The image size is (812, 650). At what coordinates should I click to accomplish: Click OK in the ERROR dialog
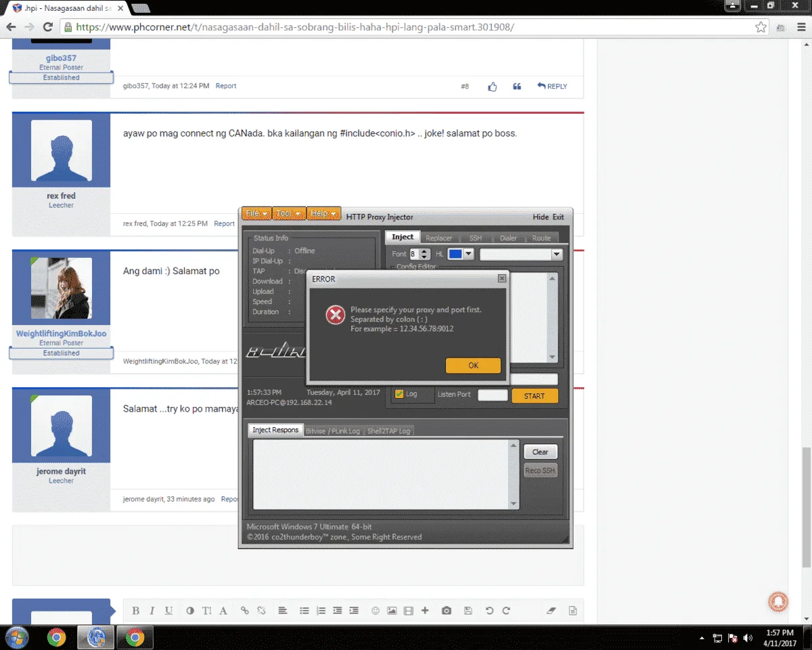click(x=473, y=365)
